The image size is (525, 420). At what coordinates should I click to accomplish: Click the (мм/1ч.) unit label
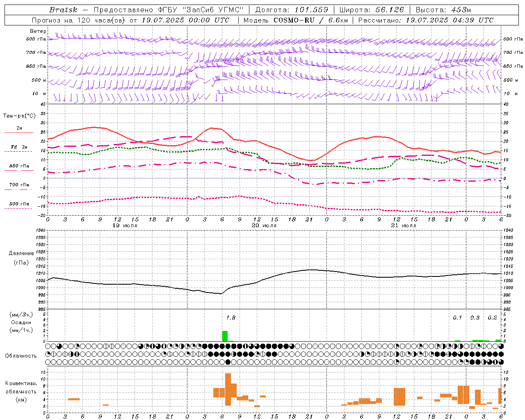pos(21,330)
